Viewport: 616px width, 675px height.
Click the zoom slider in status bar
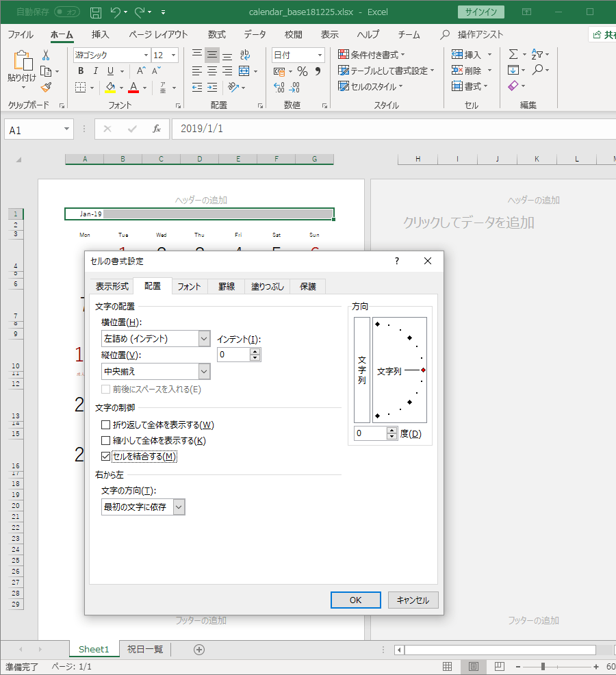pyautogui.click(x=543, y=666)
